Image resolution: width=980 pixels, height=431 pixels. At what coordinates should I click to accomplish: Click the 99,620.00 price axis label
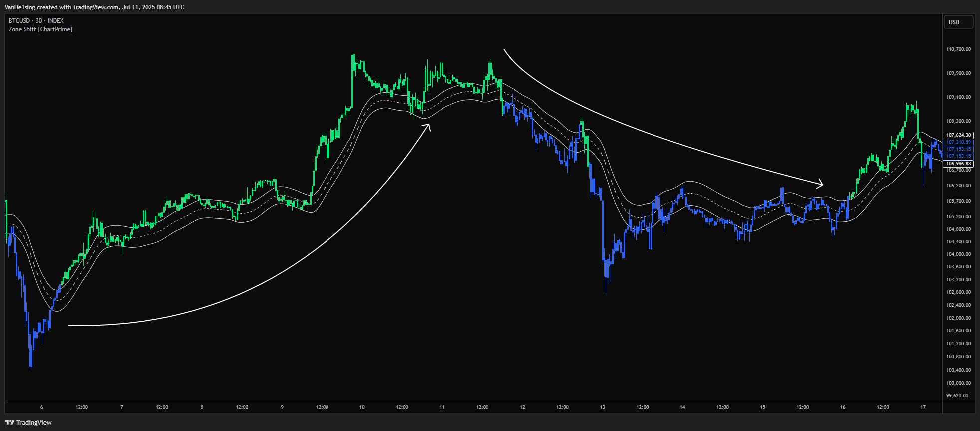coord(957,396)
